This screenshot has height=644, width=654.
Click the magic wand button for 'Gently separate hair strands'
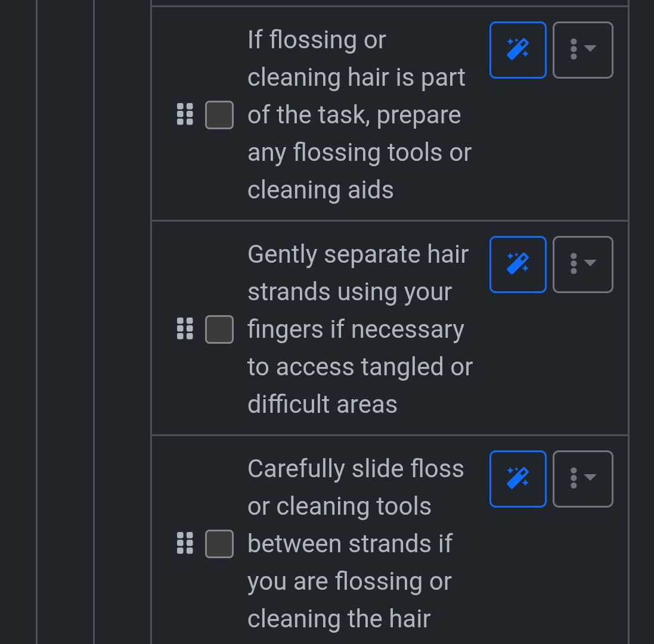tap(517, 265)
